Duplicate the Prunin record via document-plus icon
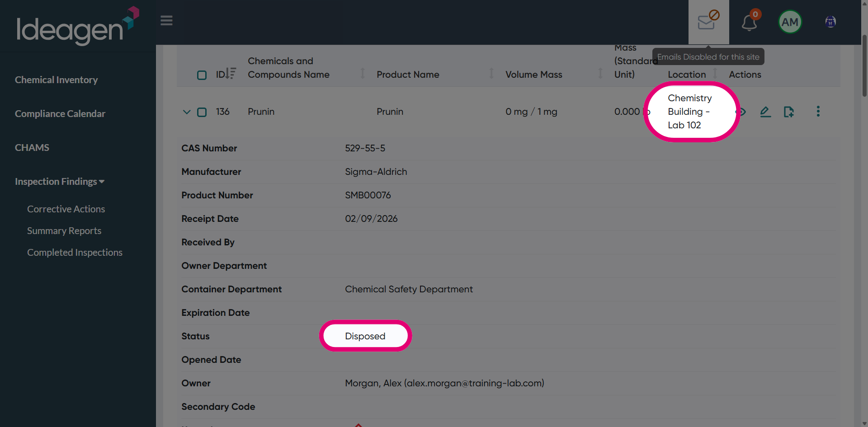 click(788, 112)
